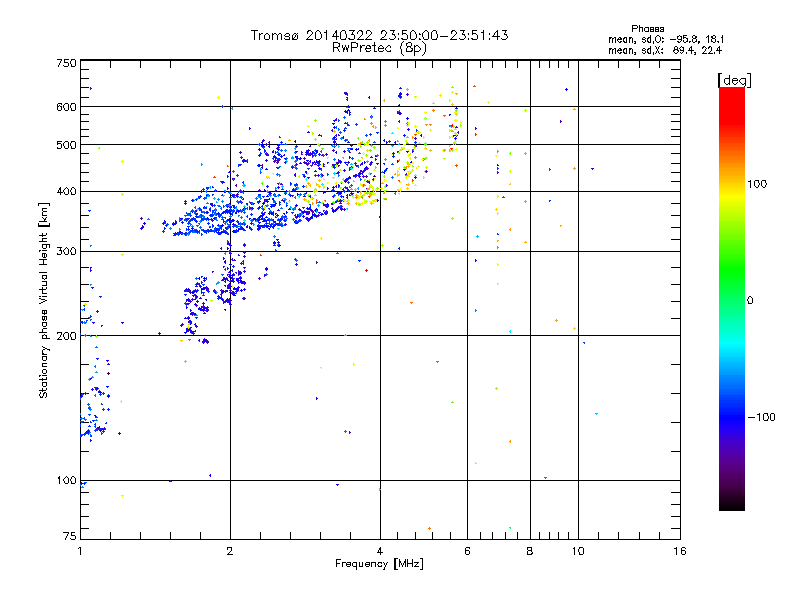The image size is (800, 600).
Task: Click y-axis tick label '300'
Action: point(66,252)
